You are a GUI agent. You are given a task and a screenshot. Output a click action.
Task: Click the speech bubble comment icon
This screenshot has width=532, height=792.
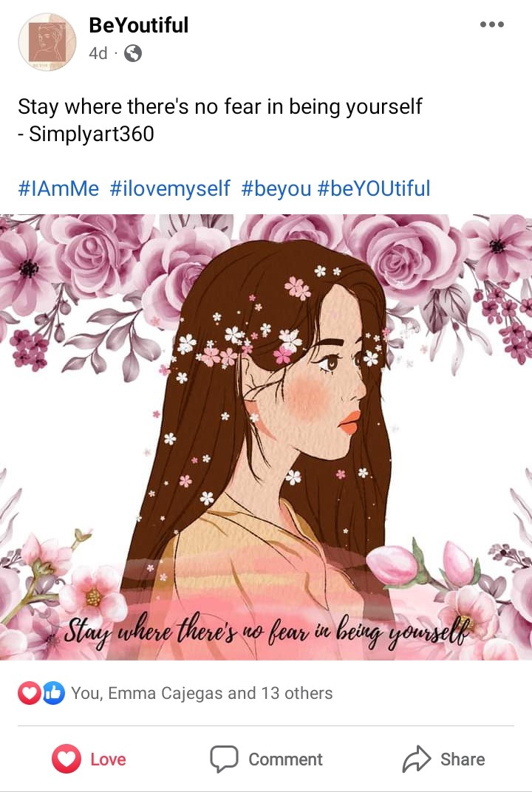click(x=224, y=759)
